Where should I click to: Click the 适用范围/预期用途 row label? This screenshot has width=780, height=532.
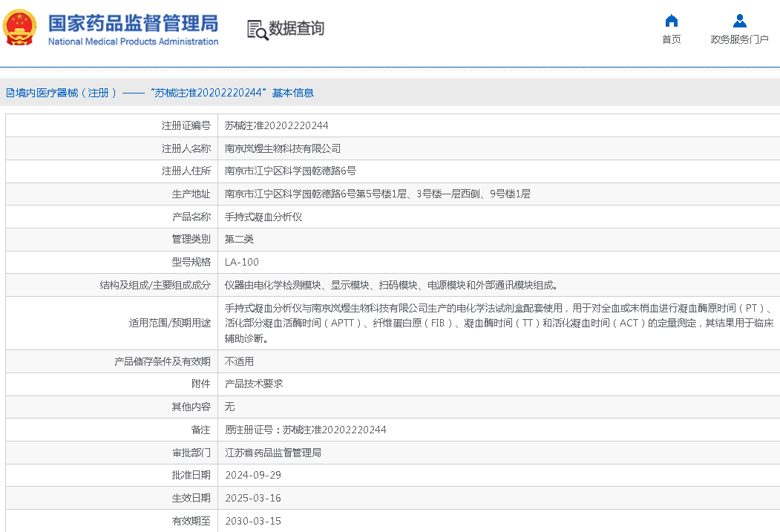[170, 323]
